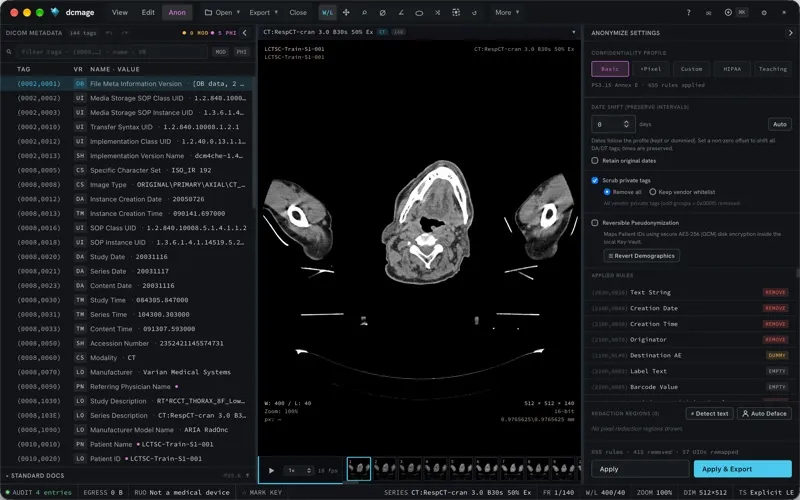Open the command palette shortcut icon

(736, 13)
